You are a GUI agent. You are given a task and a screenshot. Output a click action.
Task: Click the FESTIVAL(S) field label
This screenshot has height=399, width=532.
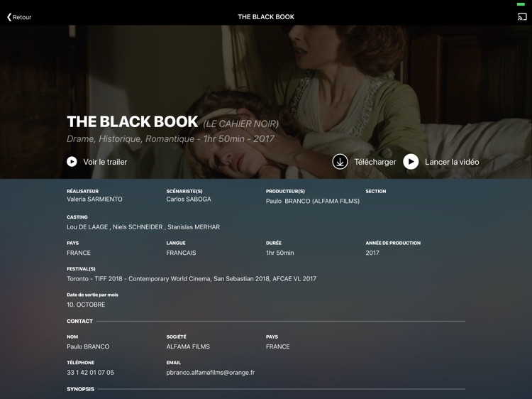click(x=81, y=269)
